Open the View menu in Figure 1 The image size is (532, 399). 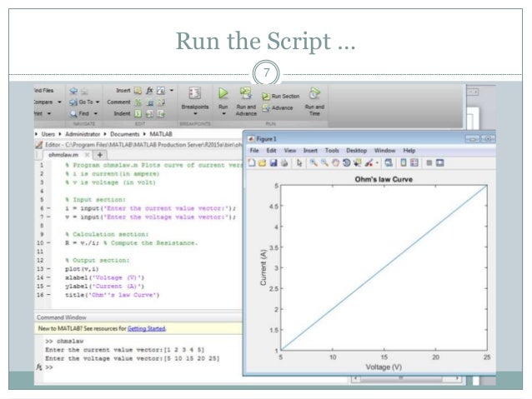point(289,151)
